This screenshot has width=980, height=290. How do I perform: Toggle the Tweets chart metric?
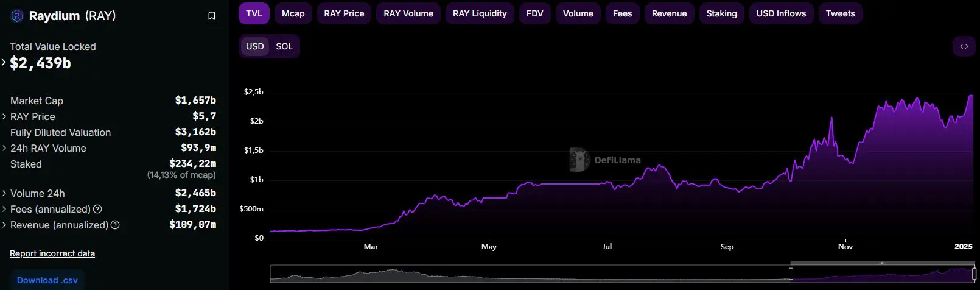tap(840, 13)
